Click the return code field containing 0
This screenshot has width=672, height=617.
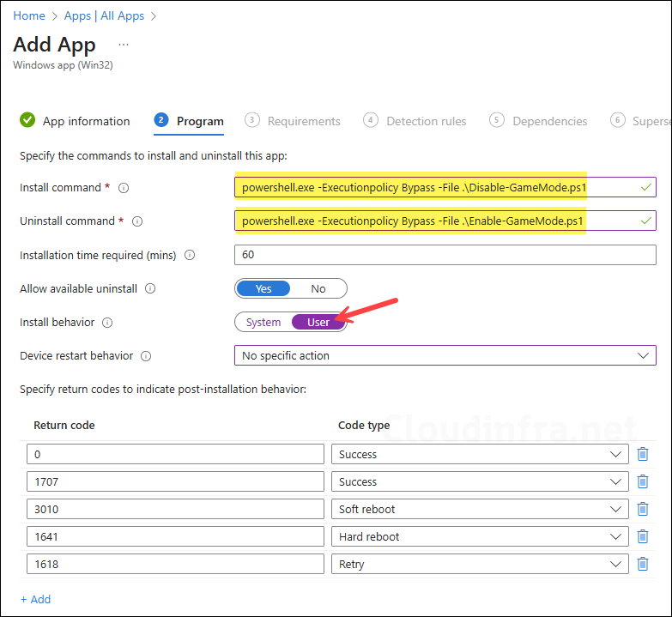pyautogui.click(x=175, y=454)
